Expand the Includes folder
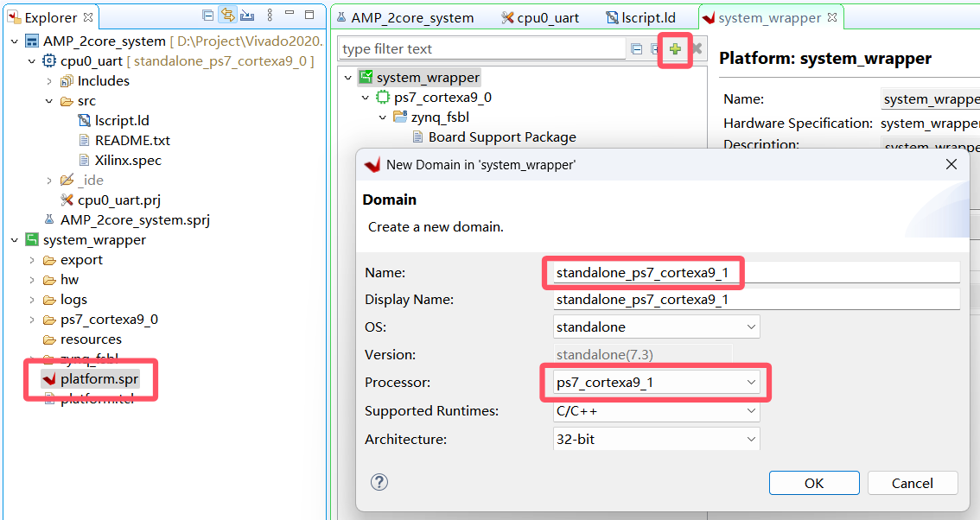Screen dimensions: 980x520 49,81
